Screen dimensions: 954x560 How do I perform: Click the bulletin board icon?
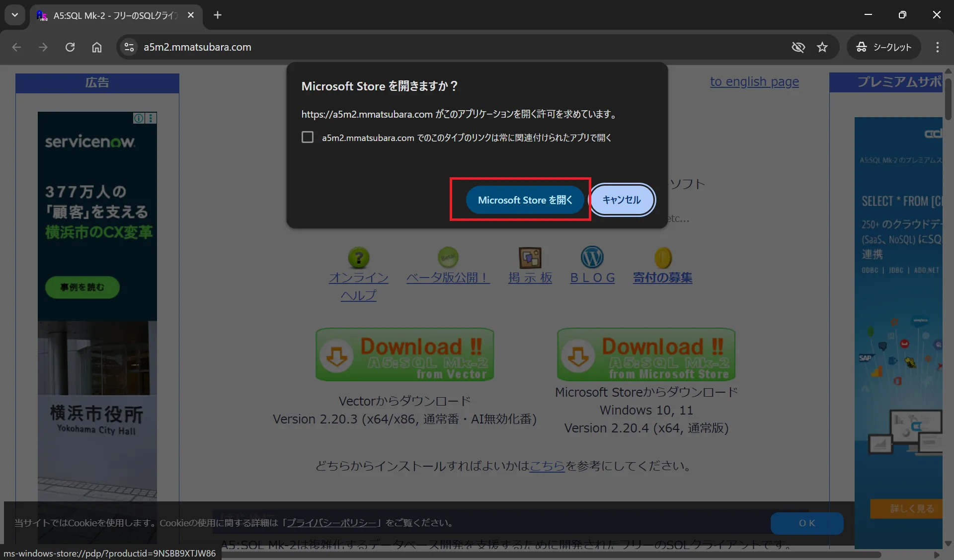coord(530,258)
